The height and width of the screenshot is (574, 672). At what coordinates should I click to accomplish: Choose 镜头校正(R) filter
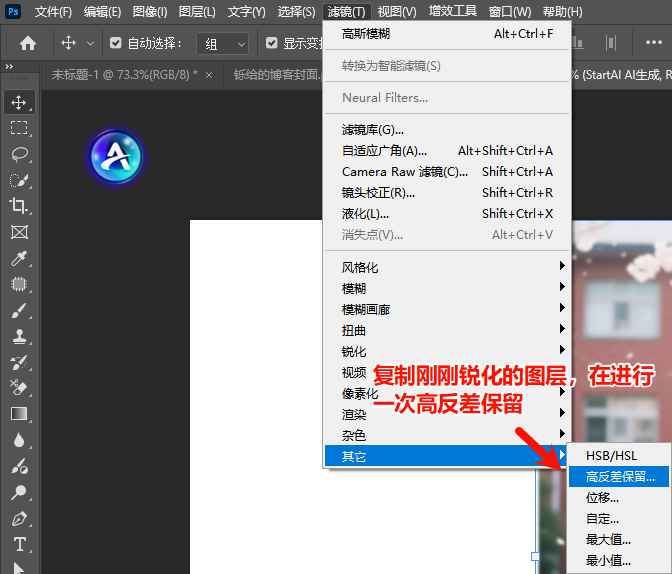coord(447,192)
